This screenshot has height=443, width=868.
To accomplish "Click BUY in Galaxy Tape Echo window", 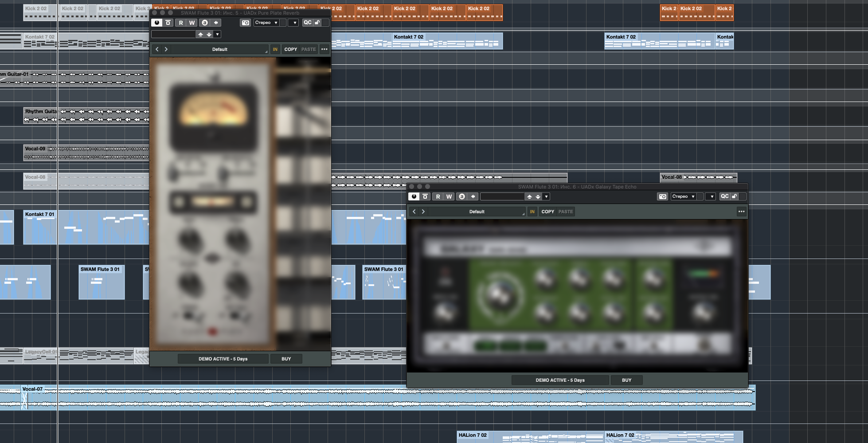I will [x=627, y=380].
